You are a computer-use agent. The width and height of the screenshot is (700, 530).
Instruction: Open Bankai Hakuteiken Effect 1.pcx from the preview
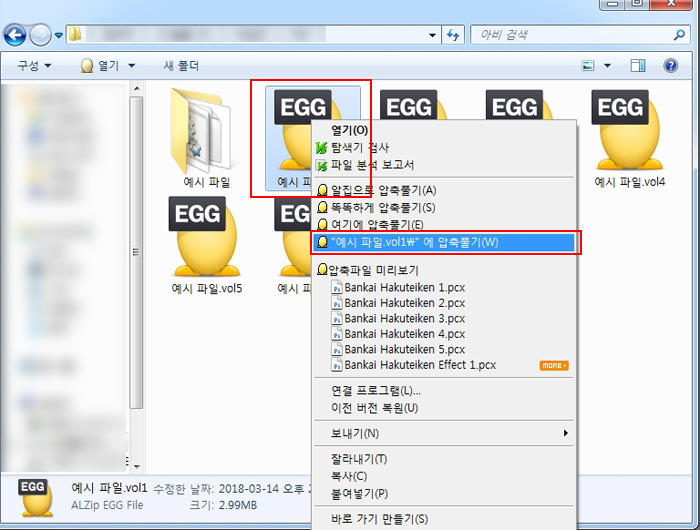pyautogui.click(x=413, y=365)
